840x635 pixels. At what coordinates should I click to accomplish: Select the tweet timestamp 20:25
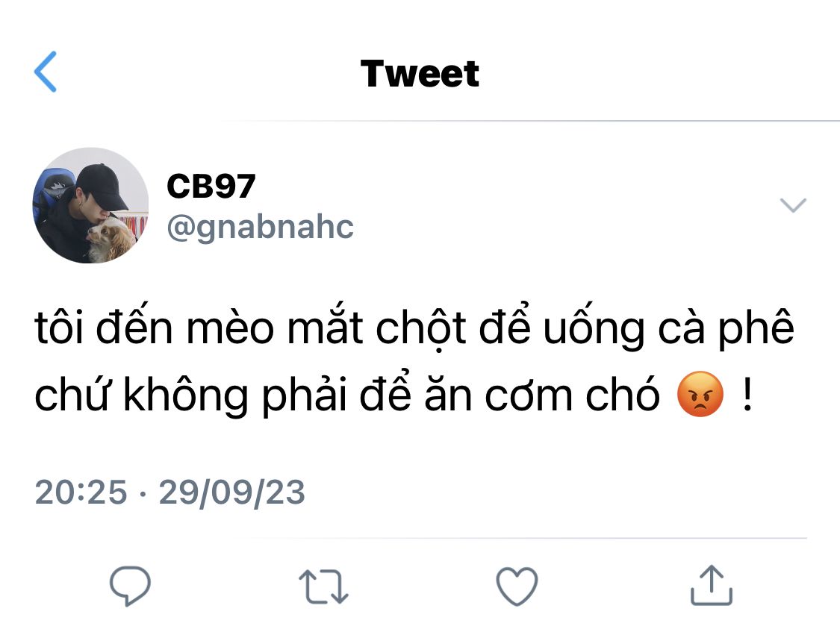81,492
